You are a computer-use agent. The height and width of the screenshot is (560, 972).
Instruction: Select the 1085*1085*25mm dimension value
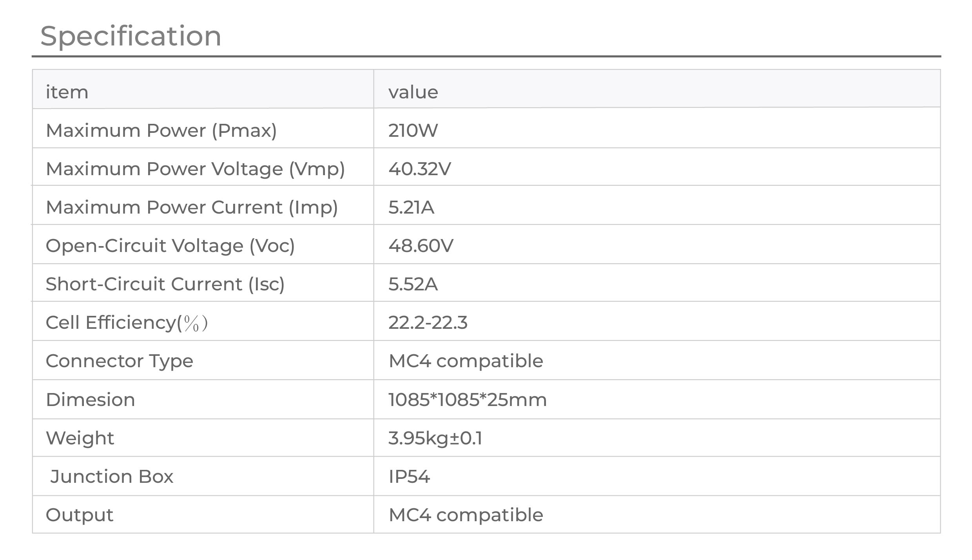click(x=468, y=400)
